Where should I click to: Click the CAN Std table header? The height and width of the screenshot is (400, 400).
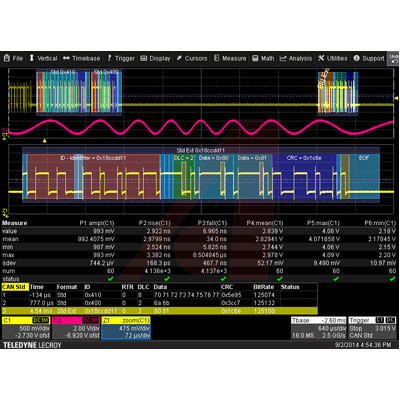(x=14, y=287)
